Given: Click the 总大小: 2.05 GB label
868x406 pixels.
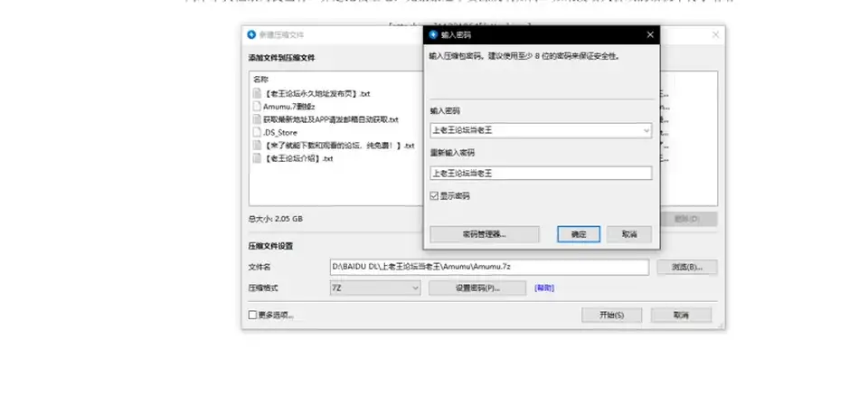Looking at the screenshot, I should coord(276,219).
